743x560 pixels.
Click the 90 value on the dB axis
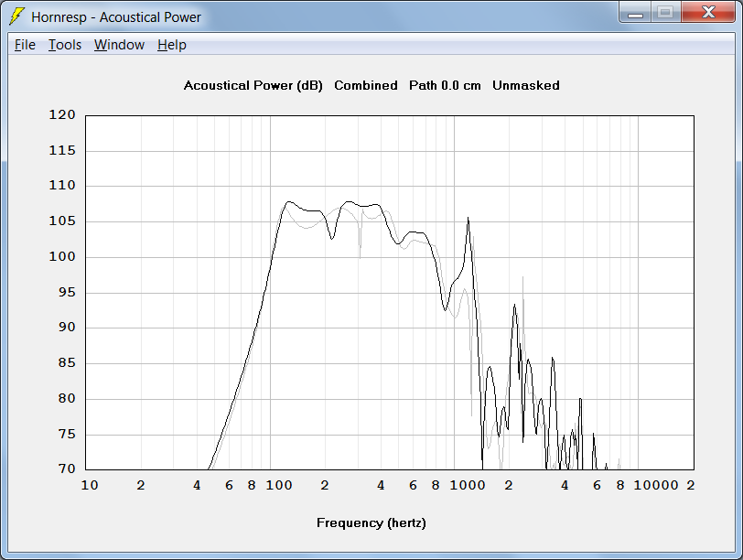[67, 327]
